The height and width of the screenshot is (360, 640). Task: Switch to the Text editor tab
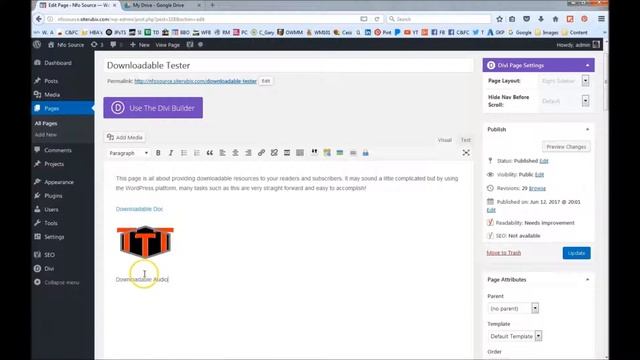point(466,140)
